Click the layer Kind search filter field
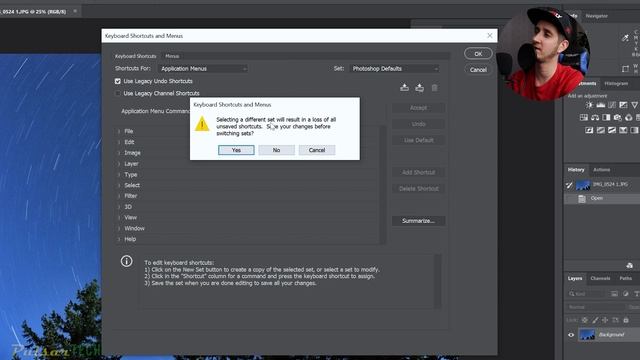Screen dimensions: 640x360 [587, 293]
